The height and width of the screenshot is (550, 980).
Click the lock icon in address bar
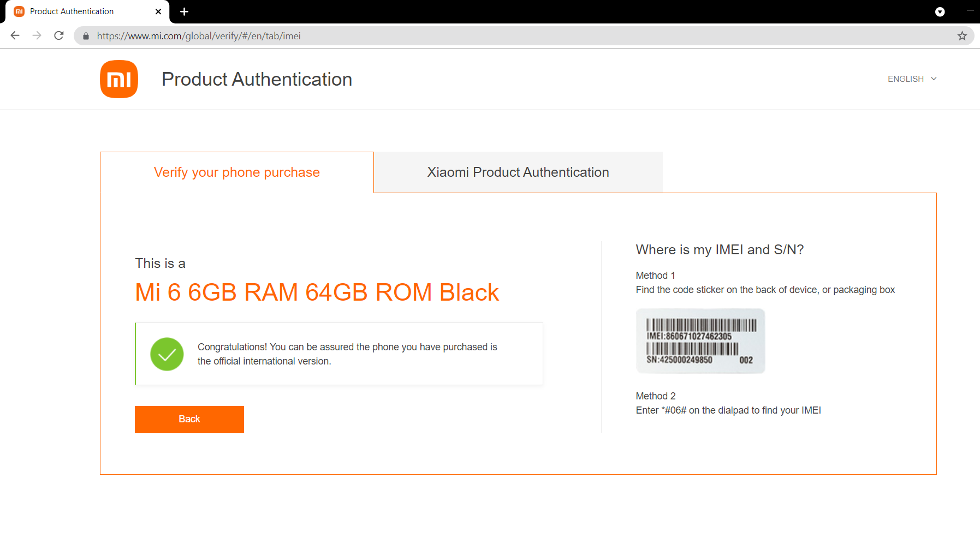tap(86, 36)
